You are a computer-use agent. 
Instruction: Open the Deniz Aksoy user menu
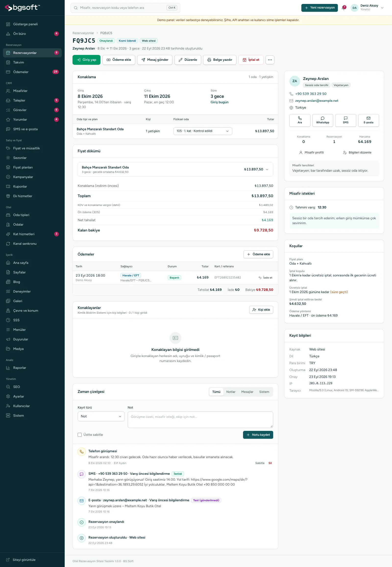pos(367,8)
